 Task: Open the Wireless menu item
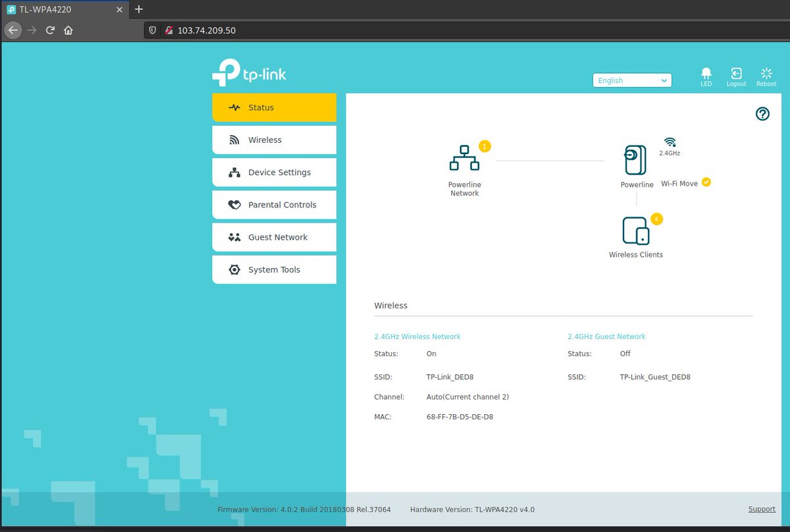point(274,140)
